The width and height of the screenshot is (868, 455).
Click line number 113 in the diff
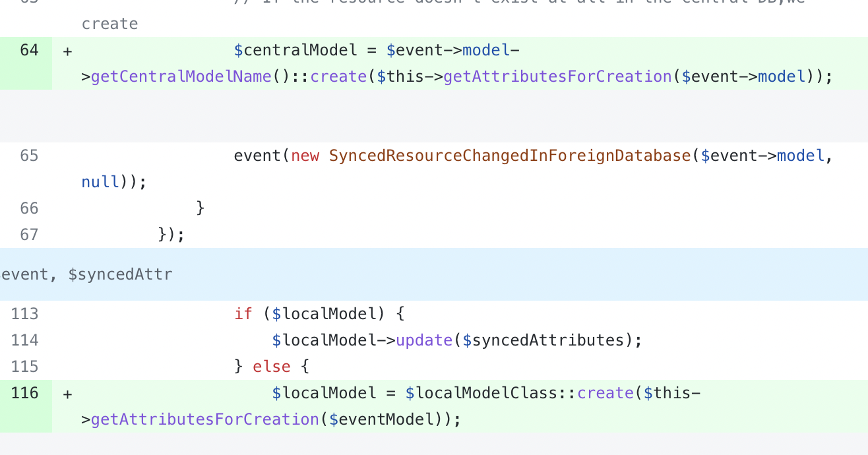click(25, 314)
